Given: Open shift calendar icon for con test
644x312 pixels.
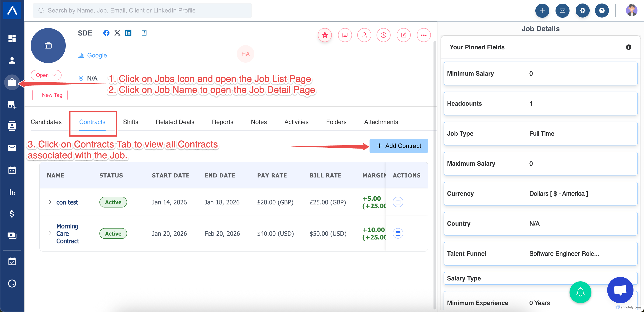Looking at the screenshot, I should pos(398,202).
